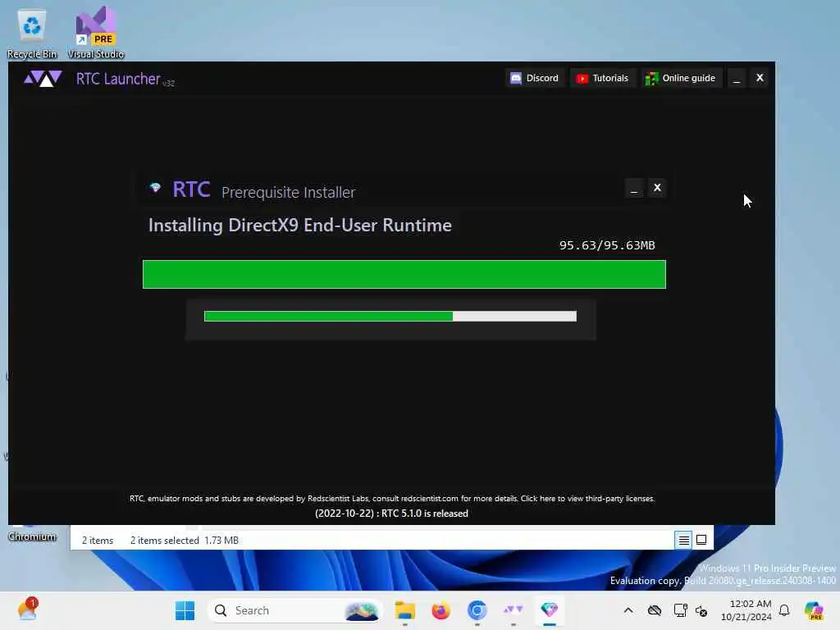Click the RTC 5.1.0 is released news line
The width and height of the screenshot is (840, 630).
391,514
